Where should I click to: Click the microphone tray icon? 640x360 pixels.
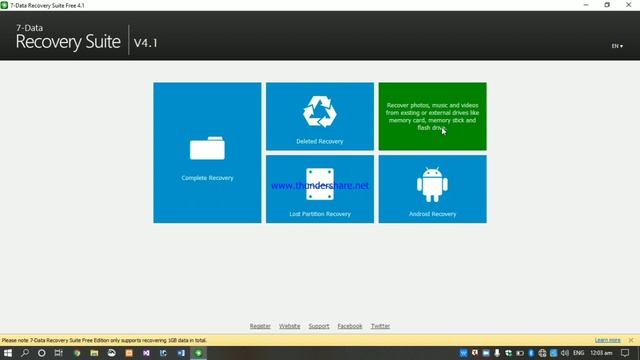tap(497, 353)
